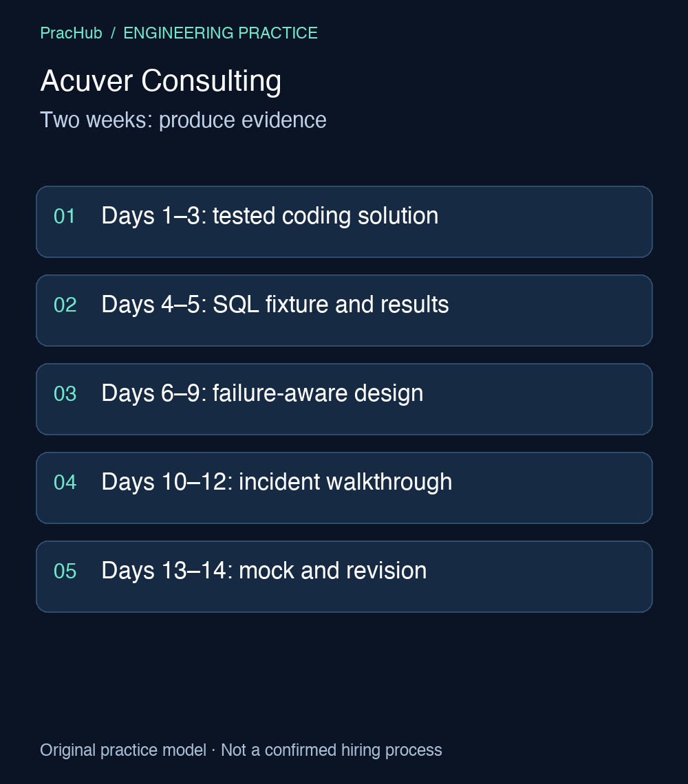This screenshot has height=784, width=688.
Task: Click the 'SQL fixture and results' text
Action: 331,305
